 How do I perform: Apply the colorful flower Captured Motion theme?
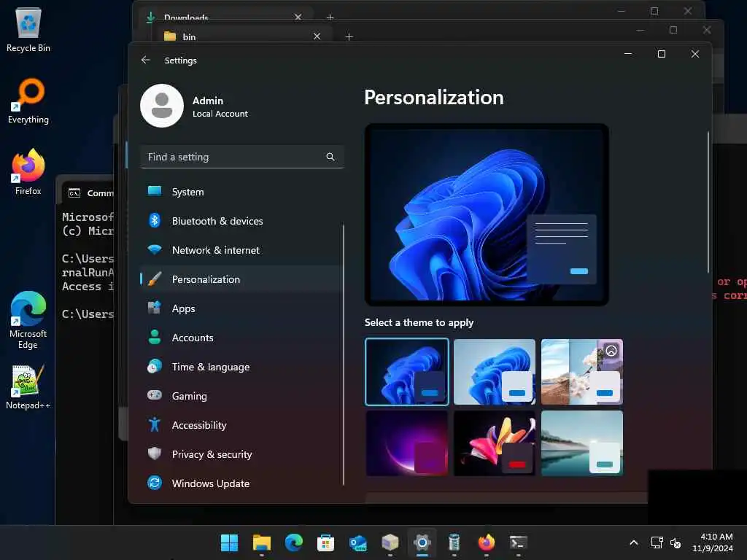495,443
